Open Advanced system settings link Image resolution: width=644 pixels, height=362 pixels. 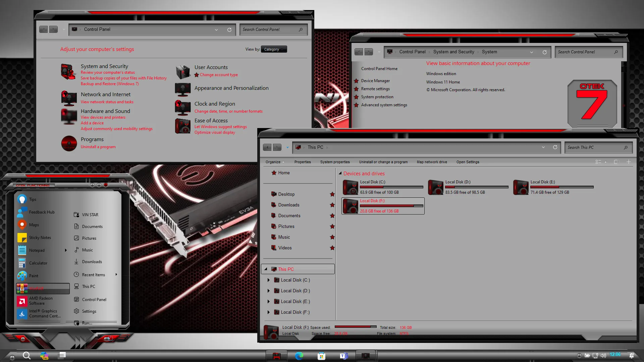tap(383, 105)
